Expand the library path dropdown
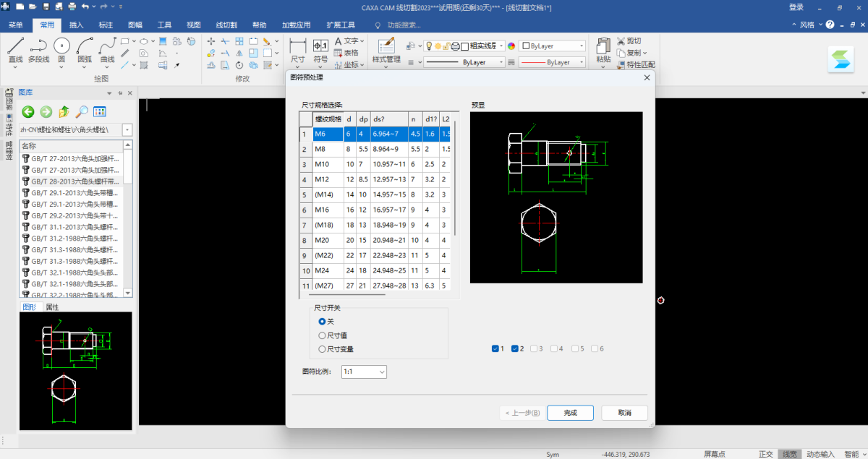The image size is (868, 459). click(128, 130)
